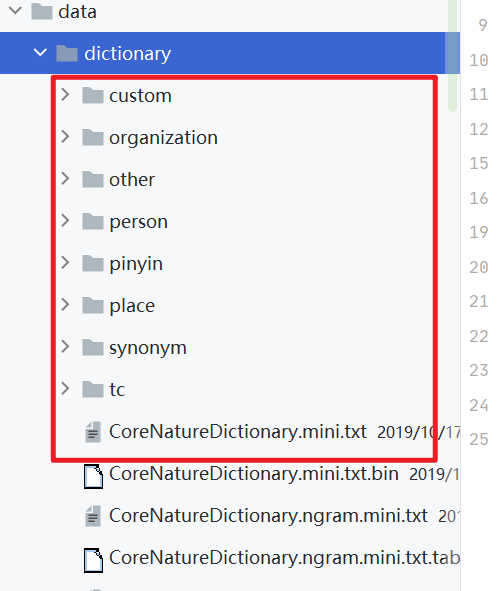The height and width of the screenshot is (591, 498).
Task: Click CoreNatureDictionary.mini.txt text file icon
Action: click(x=93, y=432)
